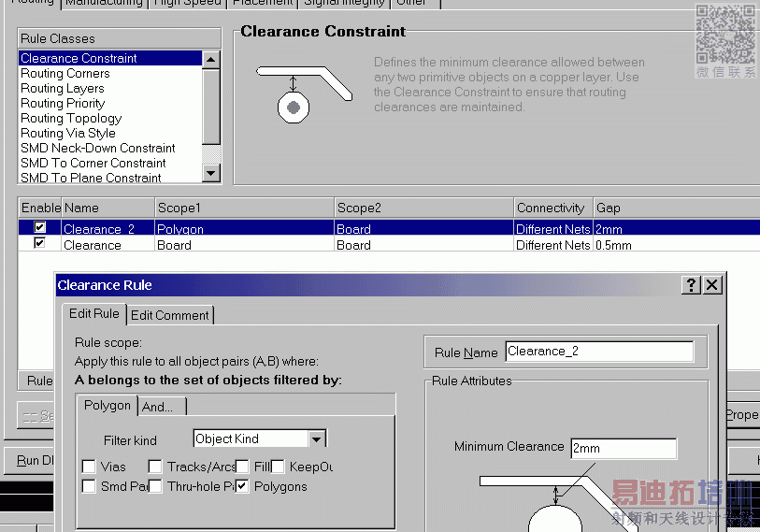
Task: Click the Rule Name input field
Action: coord(599,352)
